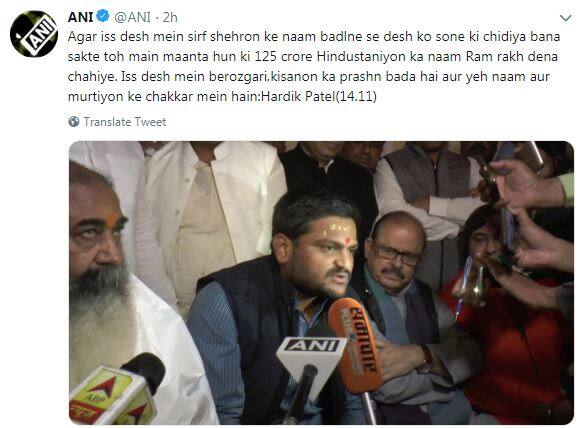Expand the tweet options chevron
This screenshot has width=584, height=428.
tap(566, 18)
